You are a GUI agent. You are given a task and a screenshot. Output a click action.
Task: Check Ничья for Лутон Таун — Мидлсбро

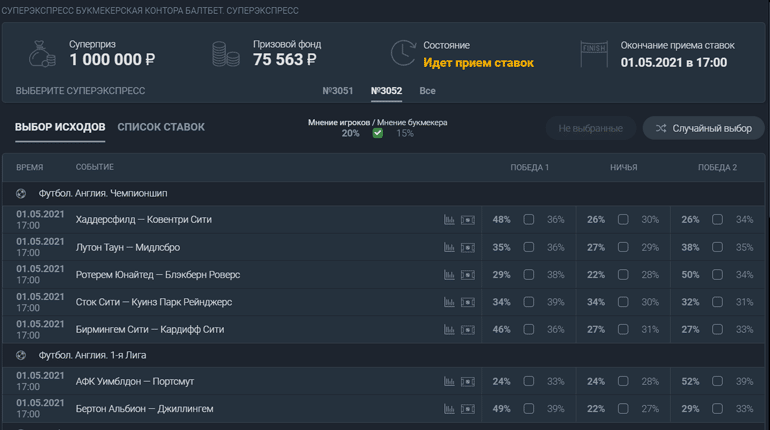click(623, 247)
